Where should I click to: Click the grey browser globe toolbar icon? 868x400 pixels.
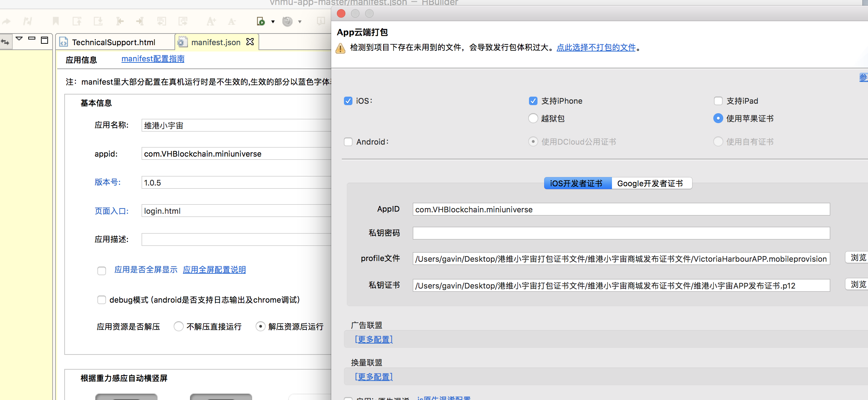tap(287, 22)
